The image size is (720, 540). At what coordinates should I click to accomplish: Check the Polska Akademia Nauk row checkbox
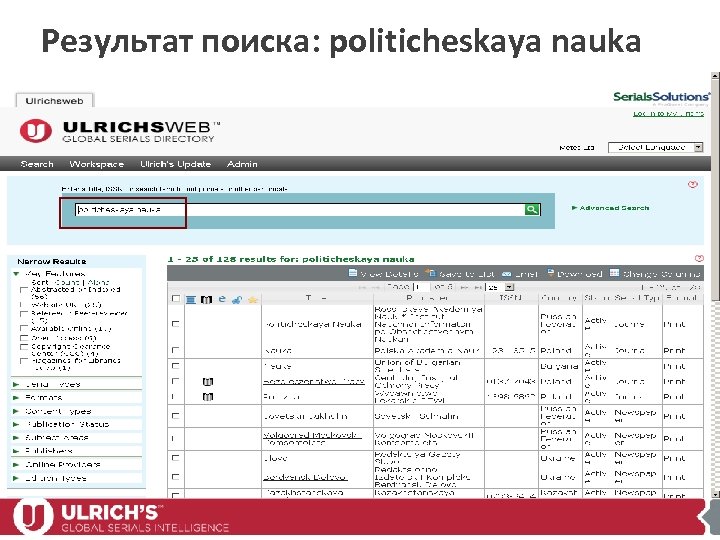click(x=175, y=350)
